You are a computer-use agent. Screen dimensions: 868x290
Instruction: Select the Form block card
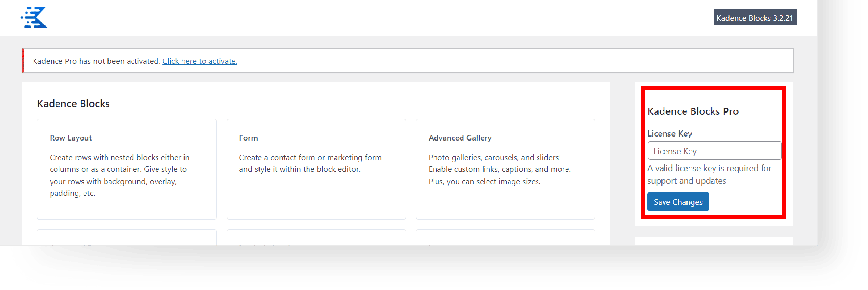[316, 169]
